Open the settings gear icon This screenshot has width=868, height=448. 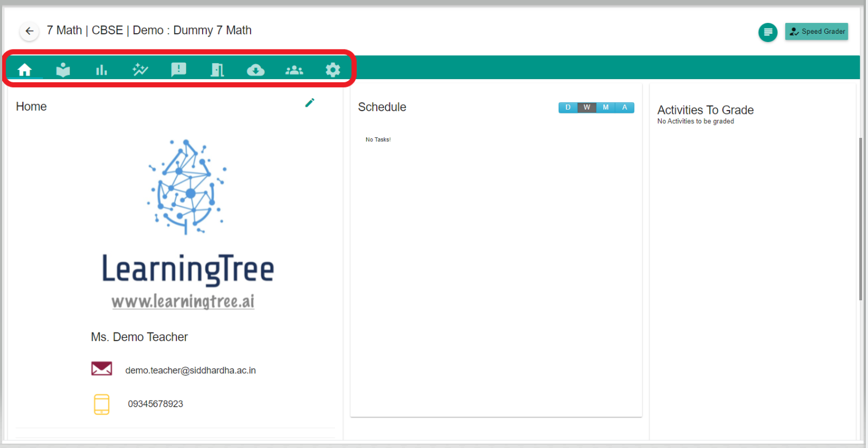click(x=333, y=70)
